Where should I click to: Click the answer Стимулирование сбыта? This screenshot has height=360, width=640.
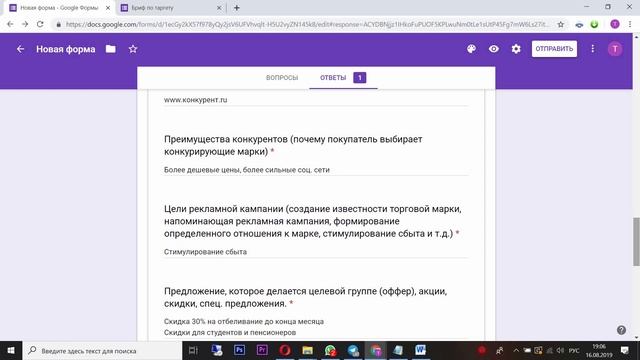(x=205, y=252)
